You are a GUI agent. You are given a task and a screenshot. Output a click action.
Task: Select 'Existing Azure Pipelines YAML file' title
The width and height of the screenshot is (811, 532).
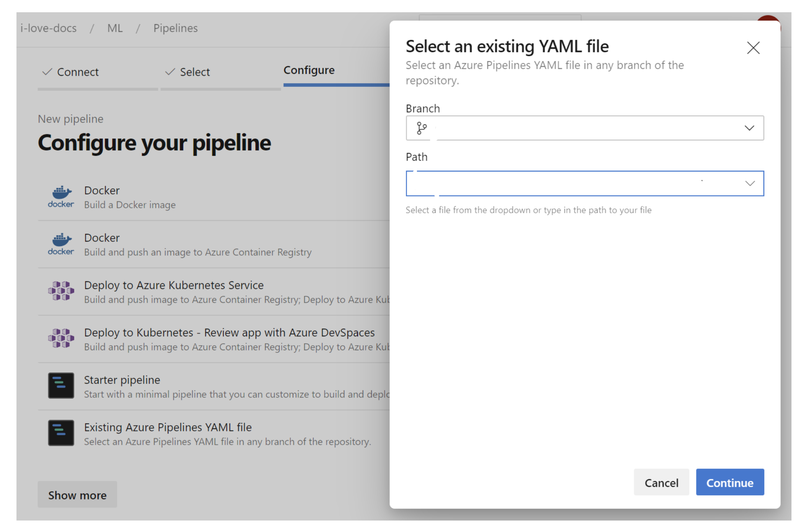(168, 428)
